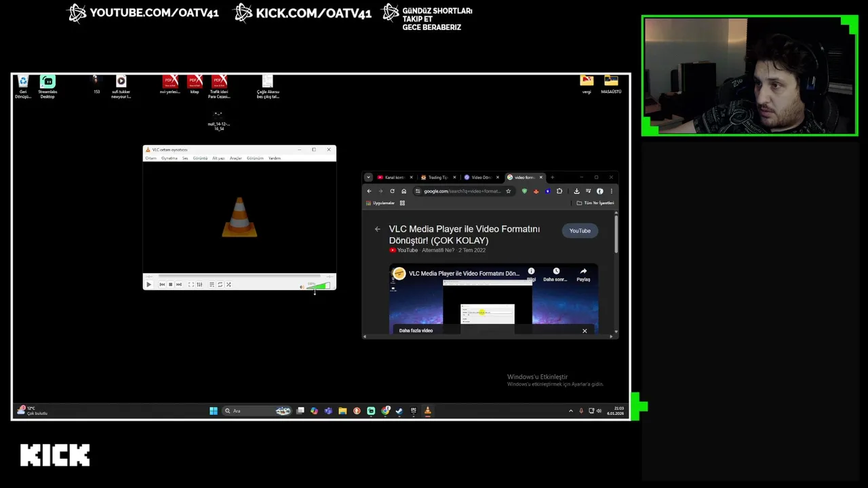
Task: Open File Explorer from taskbar
Action: click(x=342, y=411)
